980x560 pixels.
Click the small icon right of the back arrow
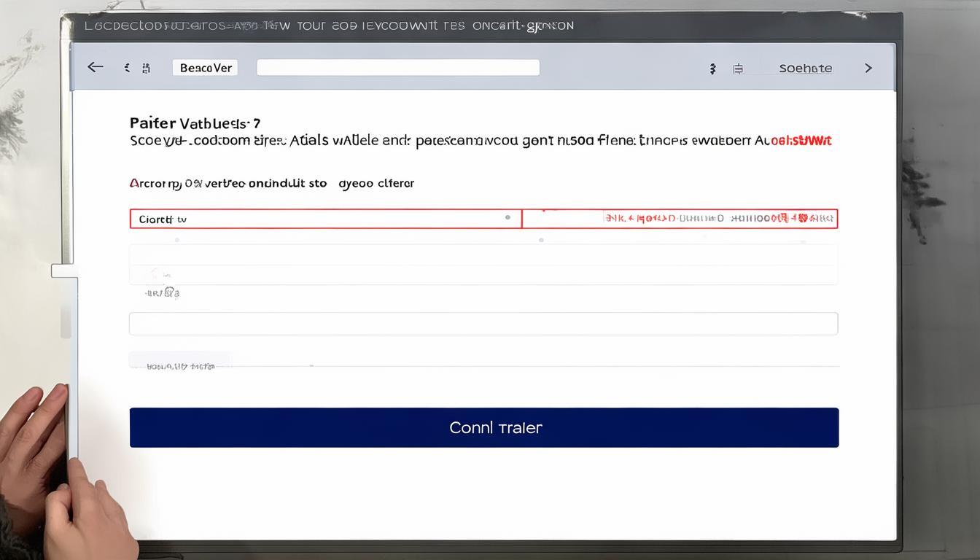(x=127, y=68)
